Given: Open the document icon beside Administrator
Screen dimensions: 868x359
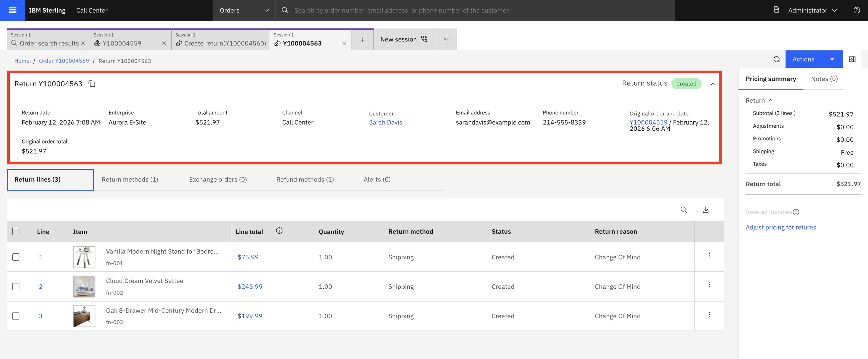Looking at the screenshot, I should [x=776, y=10].
